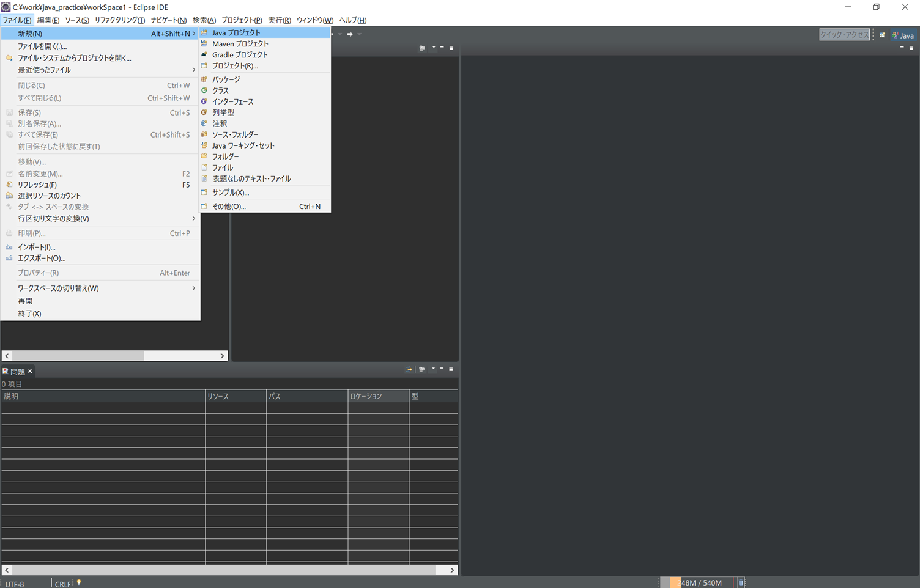Choose Gradle プロジェクト from the submenu
Screen dimensions: 920x588
(x=265, y=55)
